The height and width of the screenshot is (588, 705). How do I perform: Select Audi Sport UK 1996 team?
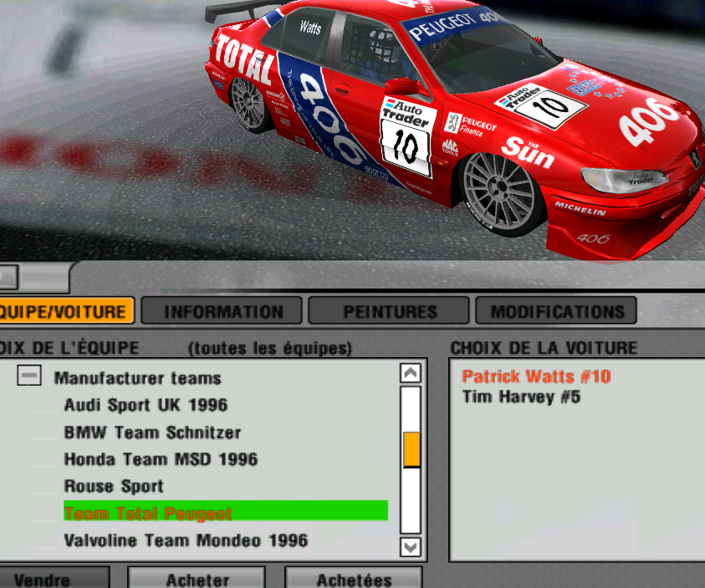[x=146, y=405]
